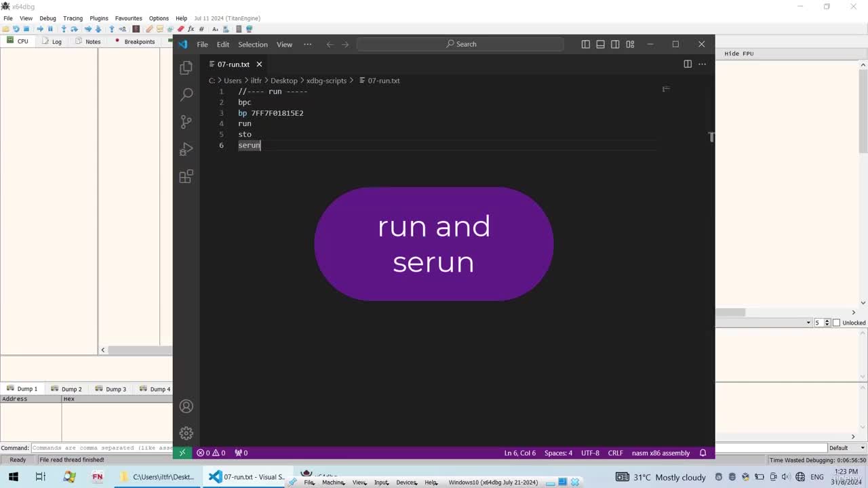The height and width of the screenshot is (488, 868).
Task: Split the editor to the right
Action: point(688,64)
